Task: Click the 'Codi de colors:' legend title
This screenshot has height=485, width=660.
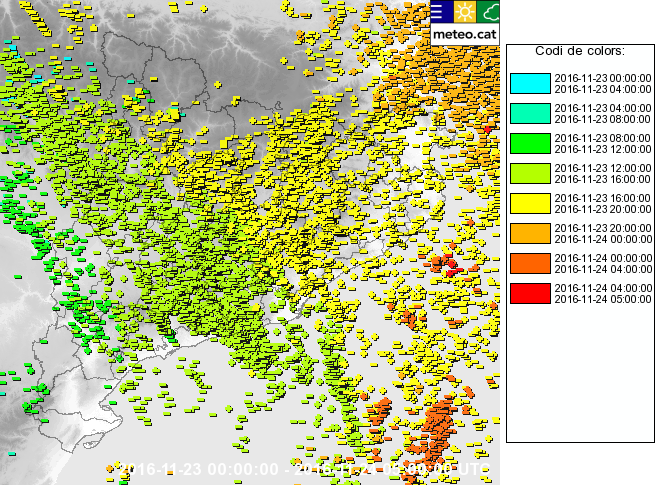Action: 580,51
